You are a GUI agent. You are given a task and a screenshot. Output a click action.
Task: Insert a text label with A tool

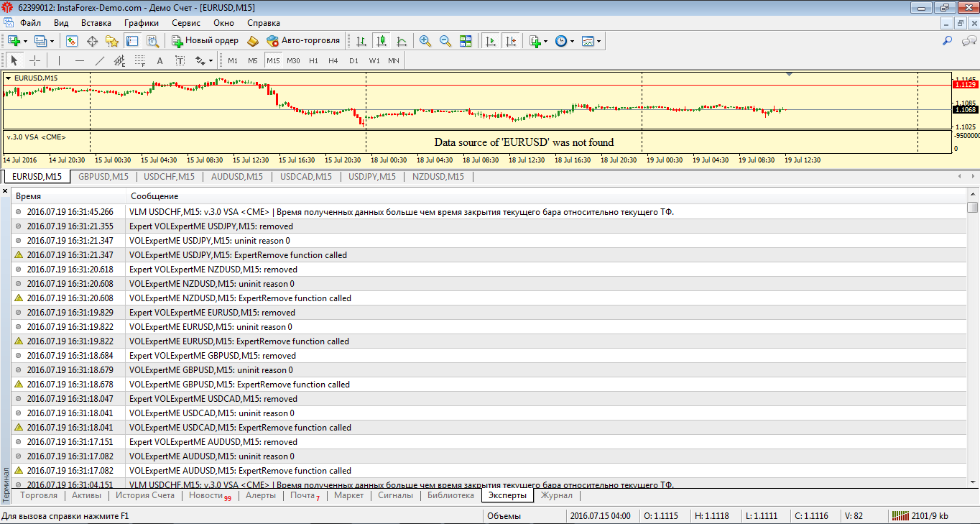pyautogui.click(x=160, y=60)
